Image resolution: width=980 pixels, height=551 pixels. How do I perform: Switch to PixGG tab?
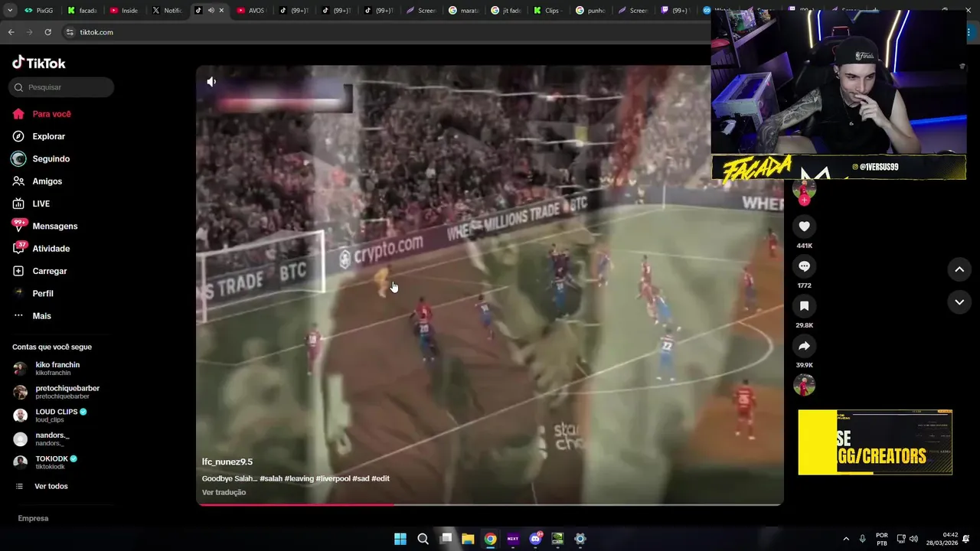pyautogui.click(x=38, y=11)
